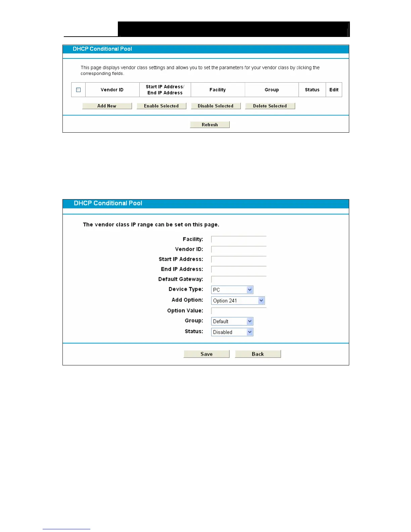Open the Device Type dropdown showing PC
Image resolution: width=411 pixels, height=532 pixels.
coord(232,290)
